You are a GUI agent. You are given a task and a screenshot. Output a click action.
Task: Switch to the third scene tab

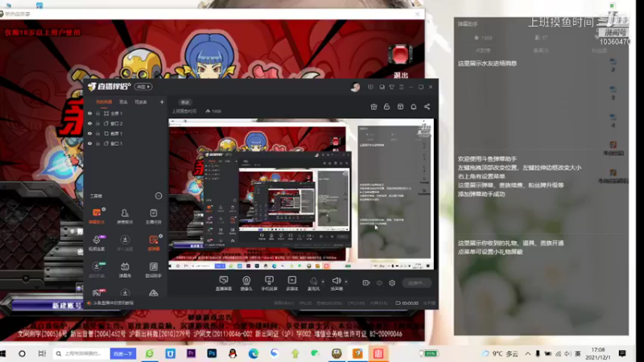pyautogui.click(x=141, y=102)
